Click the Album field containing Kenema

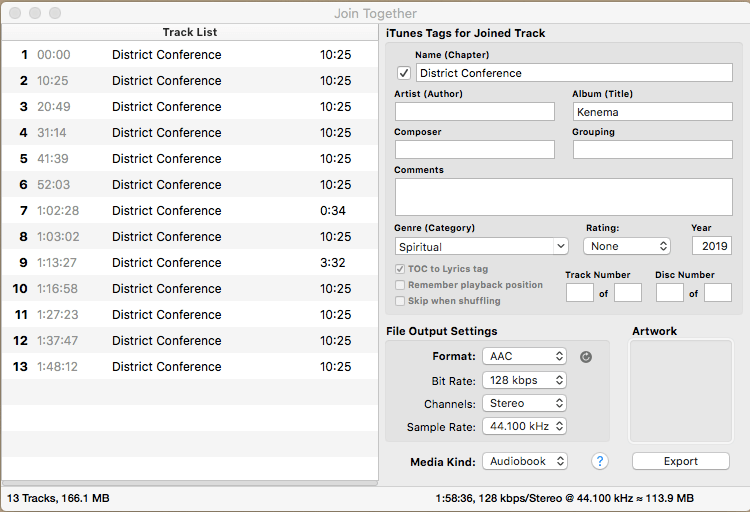652,111
